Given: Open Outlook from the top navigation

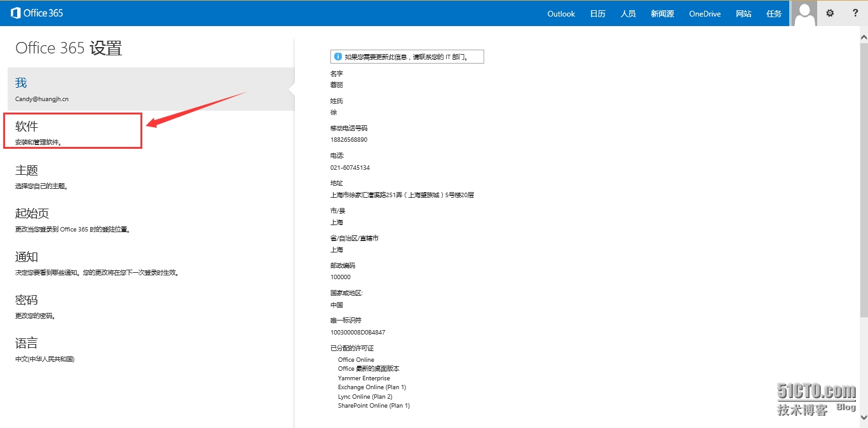Looking at the screenshot, I should 561,13.
